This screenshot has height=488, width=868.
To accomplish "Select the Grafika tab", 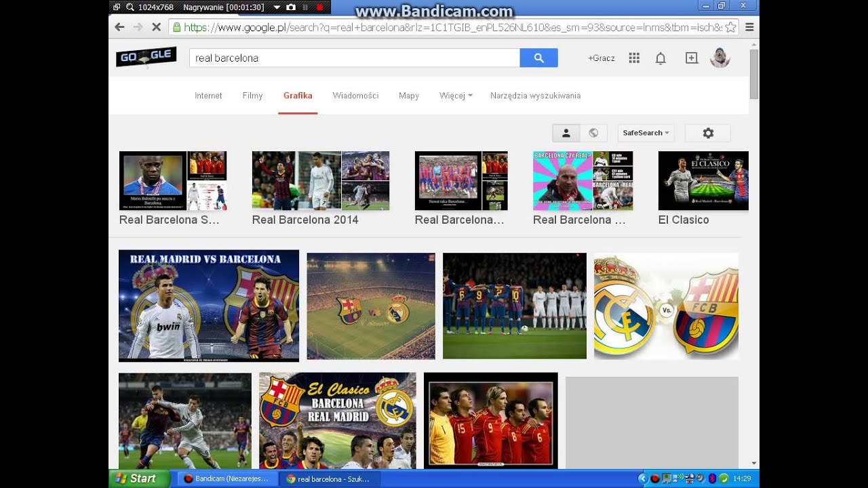I will pyautogui.click(x=298, y=96).
